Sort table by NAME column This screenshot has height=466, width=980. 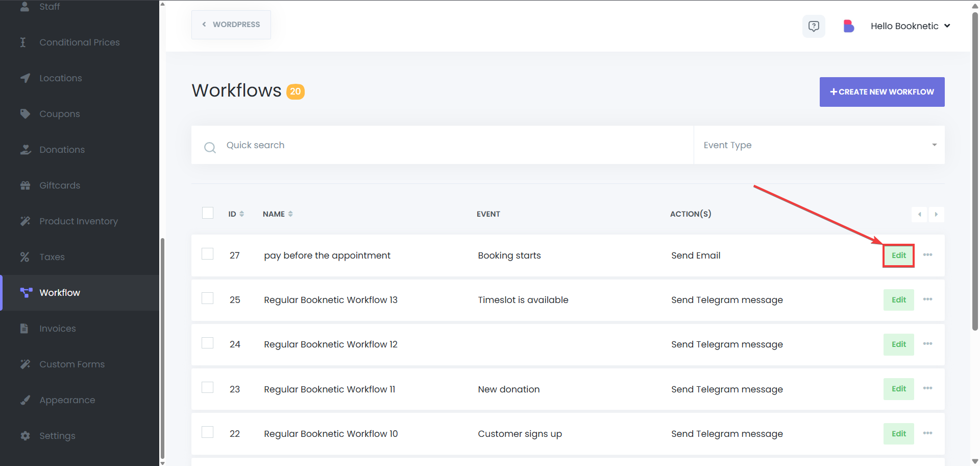[278, 214]
